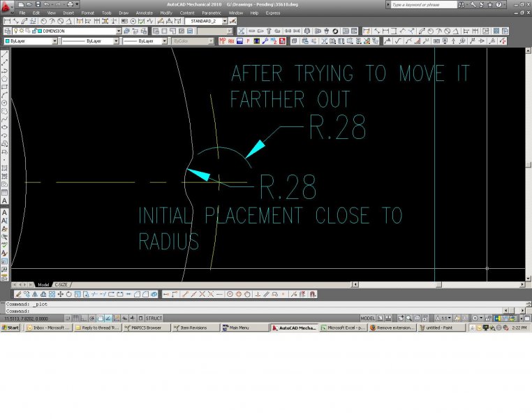Click the Snap to Center icon

click(230, 294)
